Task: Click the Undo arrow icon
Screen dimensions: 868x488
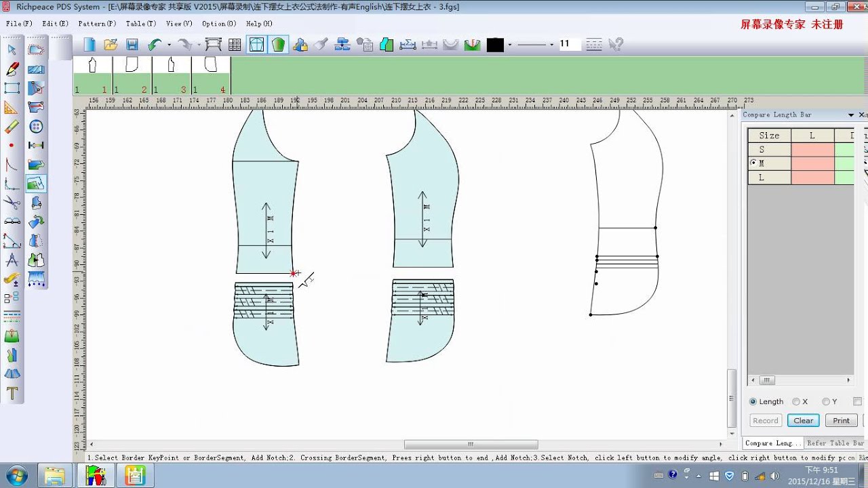Action: coord(155,45)
